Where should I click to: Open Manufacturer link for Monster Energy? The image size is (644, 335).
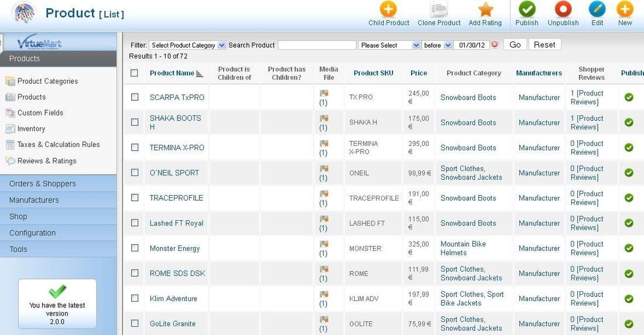539,248
